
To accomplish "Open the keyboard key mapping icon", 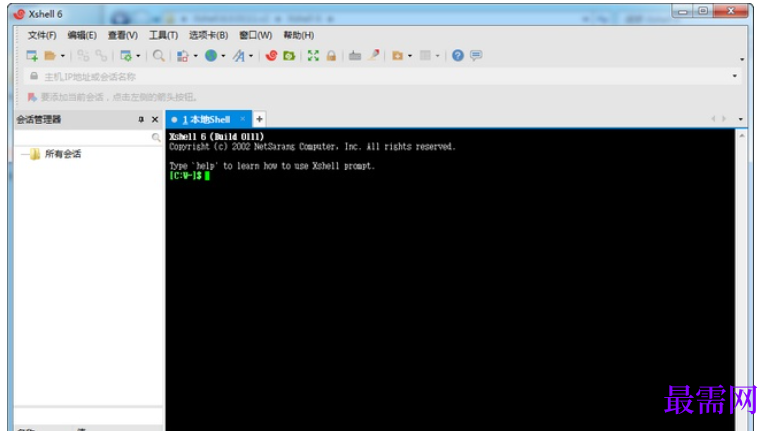I will pyautogui.click(x=355, y=56).
